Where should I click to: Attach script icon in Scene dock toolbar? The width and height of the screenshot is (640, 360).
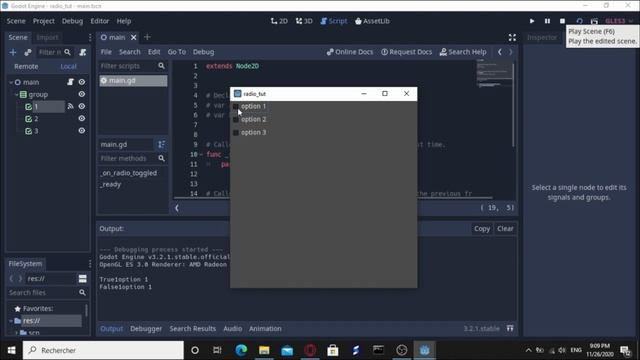click(83, 52)
